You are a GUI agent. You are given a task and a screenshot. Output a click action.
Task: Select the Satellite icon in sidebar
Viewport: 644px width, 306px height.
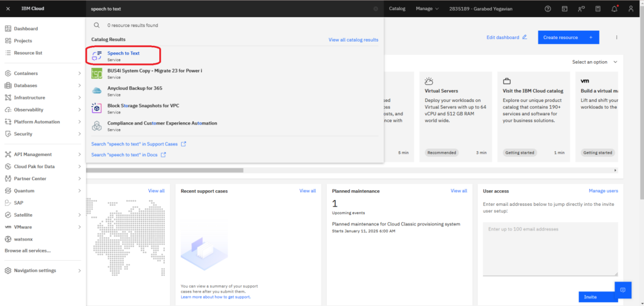click(8, 215)
